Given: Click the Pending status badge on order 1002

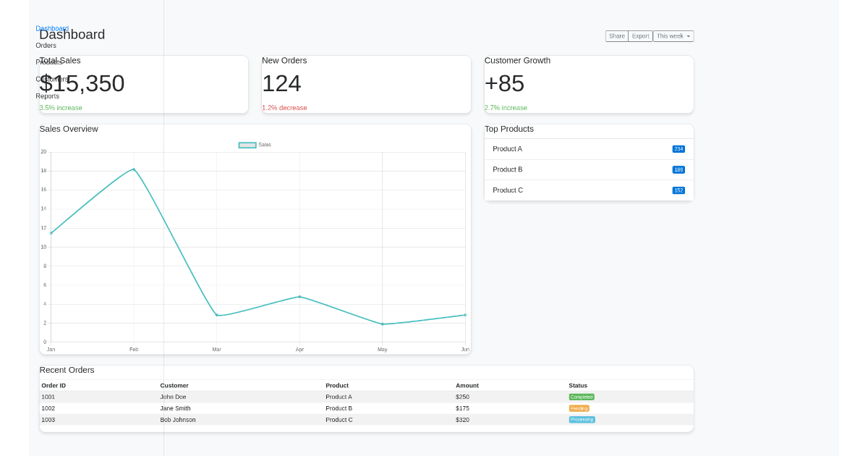Looking at the screenshot, I should click(x=579, y=408).
